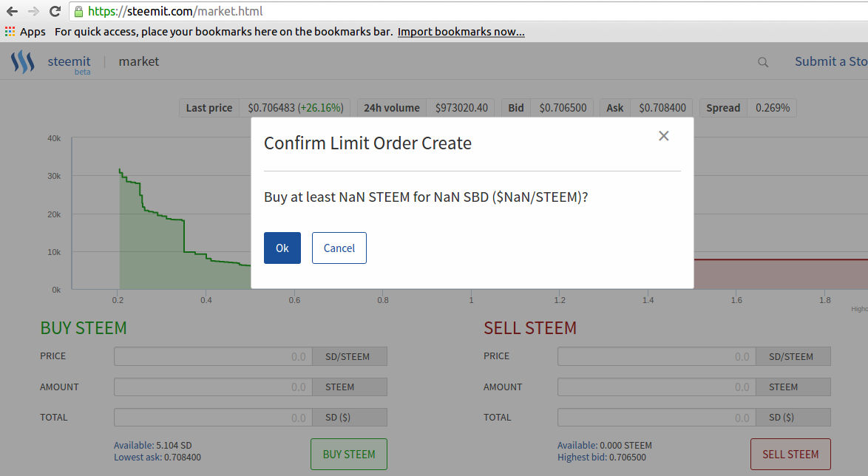Open search with the magnifier icon
868x476 pixels.
763,62
